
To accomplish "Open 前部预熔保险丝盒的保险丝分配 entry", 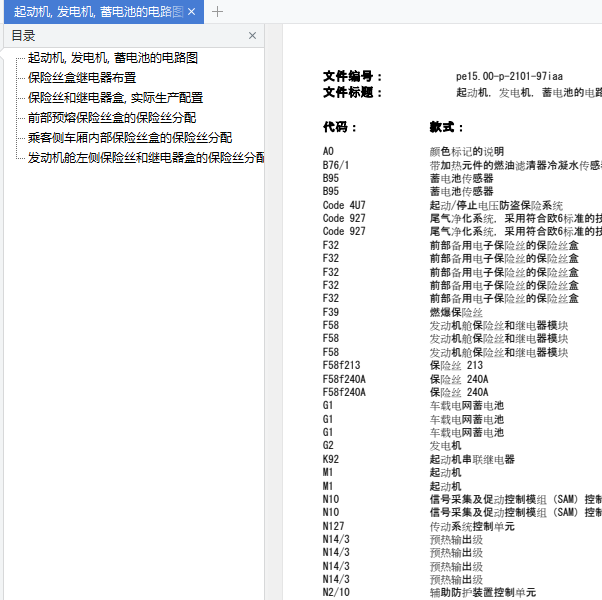I will point(112,117).
